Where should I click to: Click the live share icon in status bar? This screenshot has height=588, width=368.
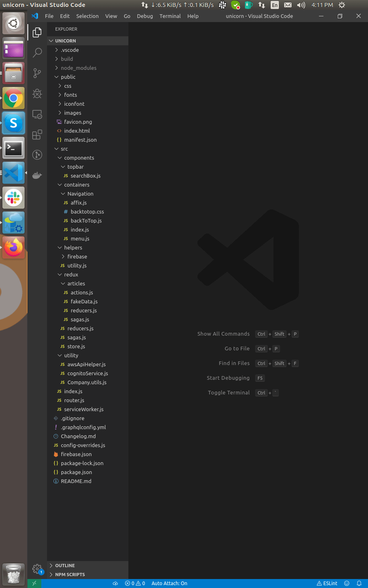click(x=115, y=584)
